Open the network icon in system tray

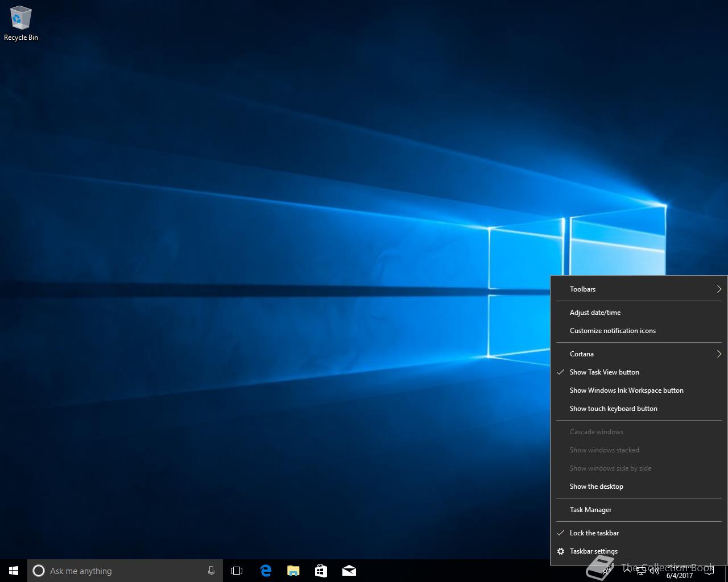641,571
